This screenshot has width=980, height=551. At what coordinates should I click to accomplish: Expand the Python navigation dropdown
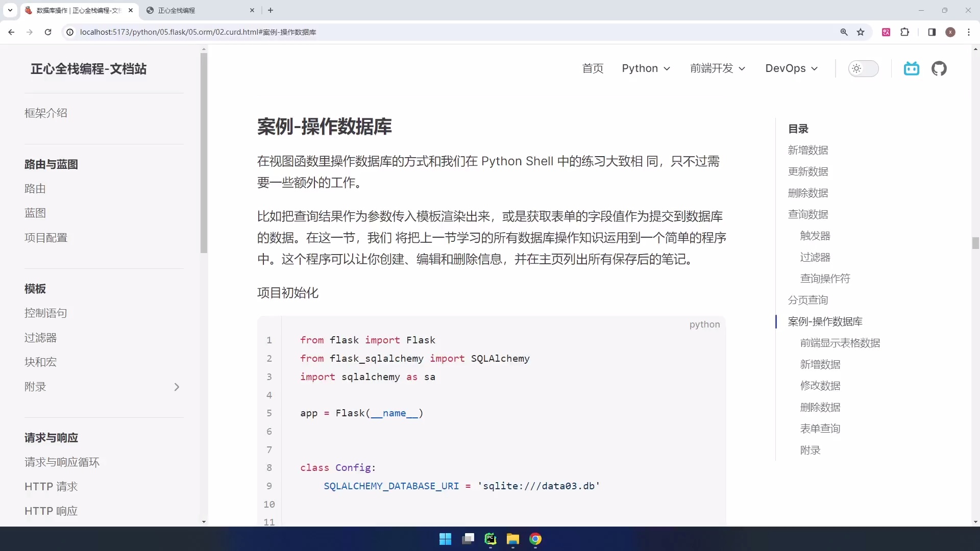pyautogui.click(x=646, y=68)
